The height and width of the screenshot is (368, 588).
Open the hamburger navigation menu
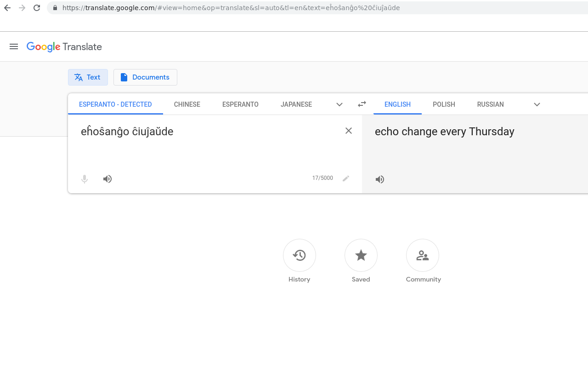pyautogui.click(x=14, y=46)
